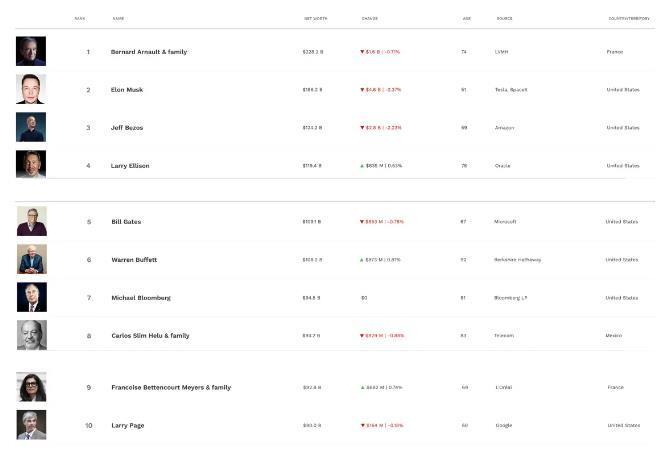The width and height of the screenshot is (661, 456).
Task: Click the green up arrow in Larry Ellison's row
Action: click(x=362, y=166)
